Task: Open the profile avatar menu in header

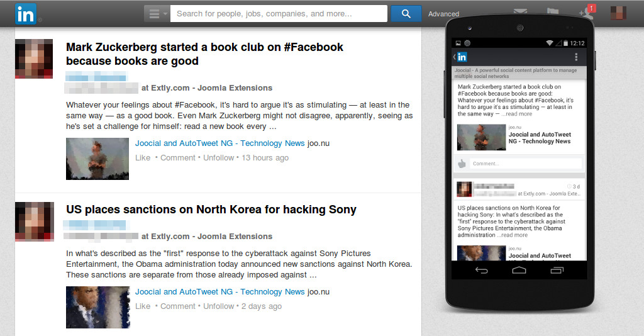Action: (618, 13)
